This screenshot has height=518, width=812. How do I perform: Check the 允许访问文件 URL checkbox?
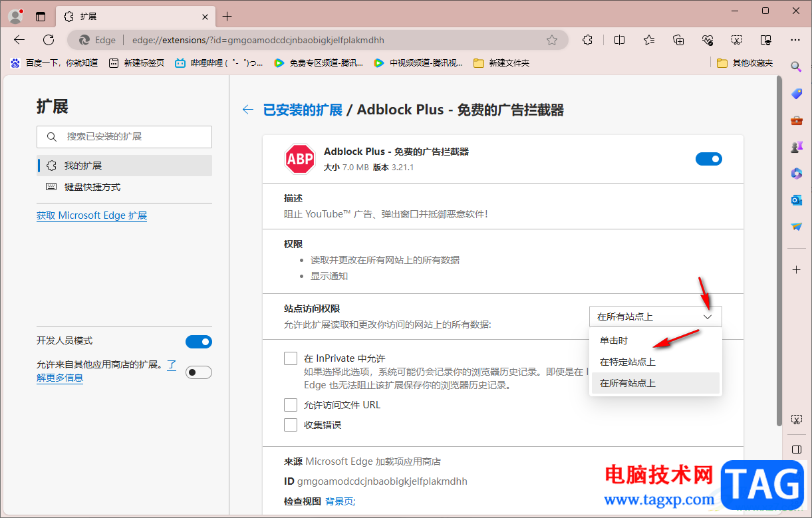[x=291, y=405]
